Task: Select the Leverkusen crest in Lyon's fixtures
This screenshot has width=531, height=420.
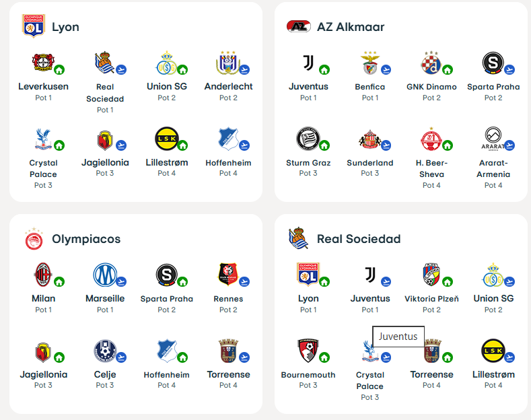Action: [43, 63]
